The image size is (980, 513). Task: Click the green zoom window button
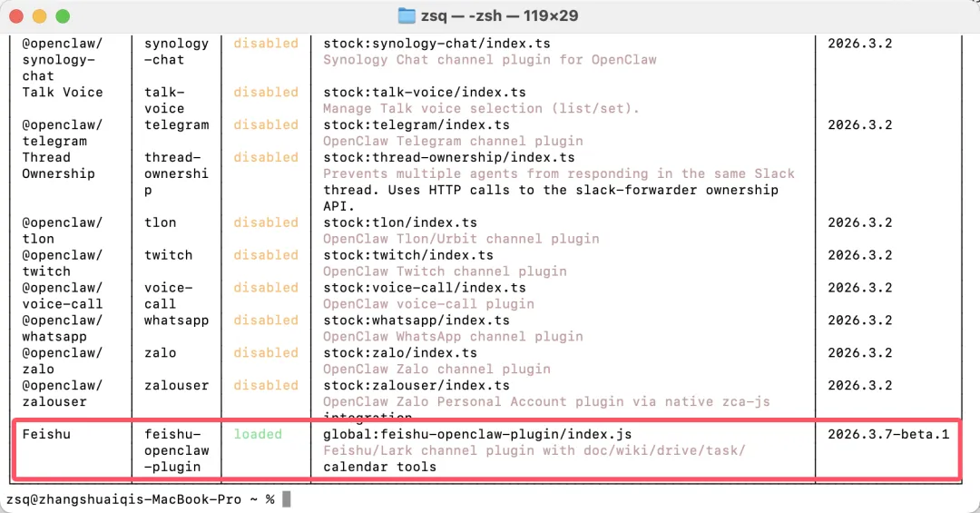pyautogui.click(x=63, y=16)
